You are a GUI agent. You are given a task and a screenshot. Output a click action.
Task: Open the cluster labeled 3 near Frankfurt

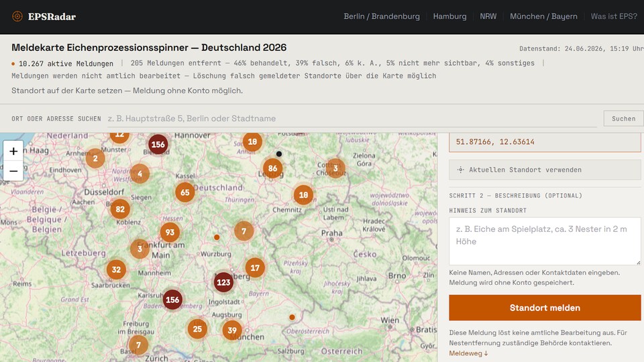coord(140,249)
